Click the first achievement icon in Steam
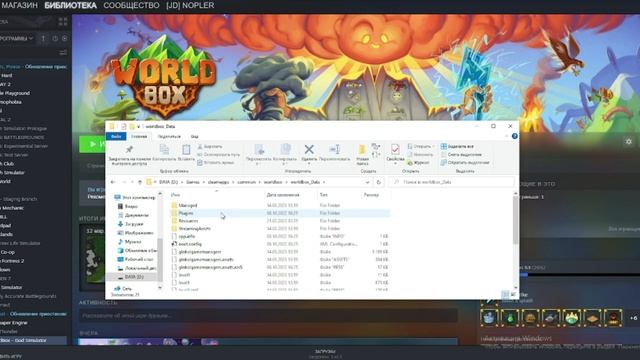Screen dimensions: 640x360 coord(489,318)
